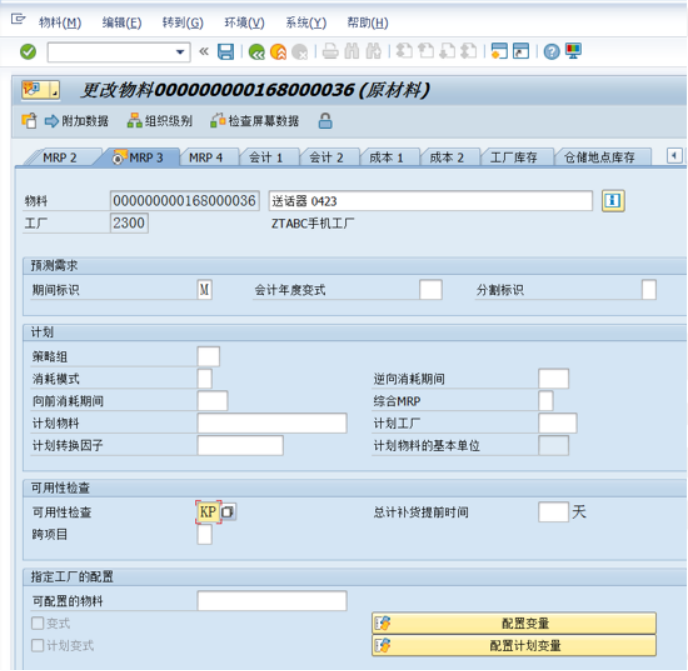Switch to the 工厂库存 tab

[514, 158]
